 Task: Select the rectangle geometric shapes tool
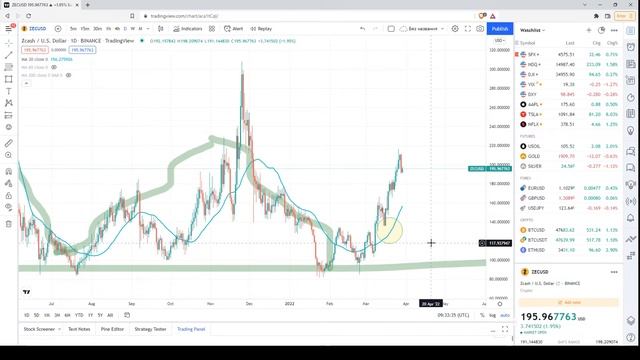coord(9,79)
